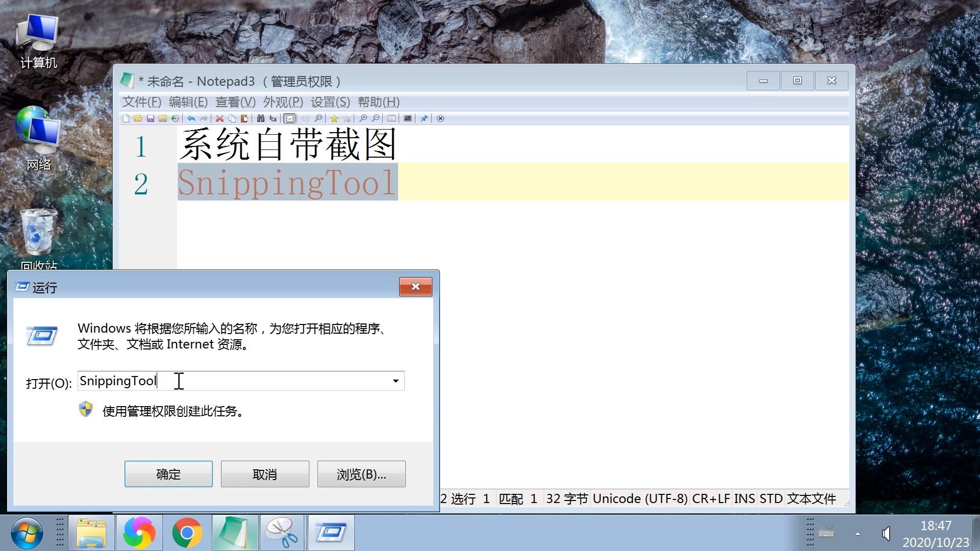Click the Copy toolbar icon
Screen dimensions: 980x551
pos(232,118)
